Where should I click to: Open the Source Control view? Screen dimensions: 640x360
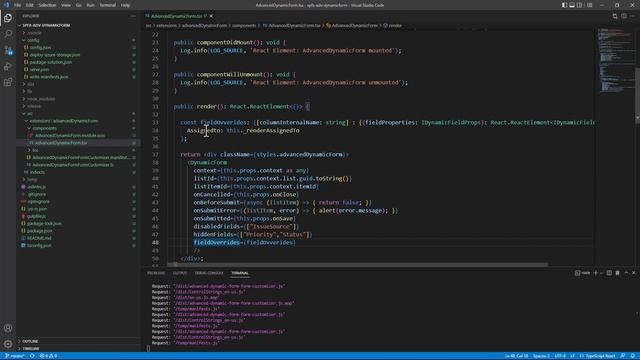coord(8,50)
